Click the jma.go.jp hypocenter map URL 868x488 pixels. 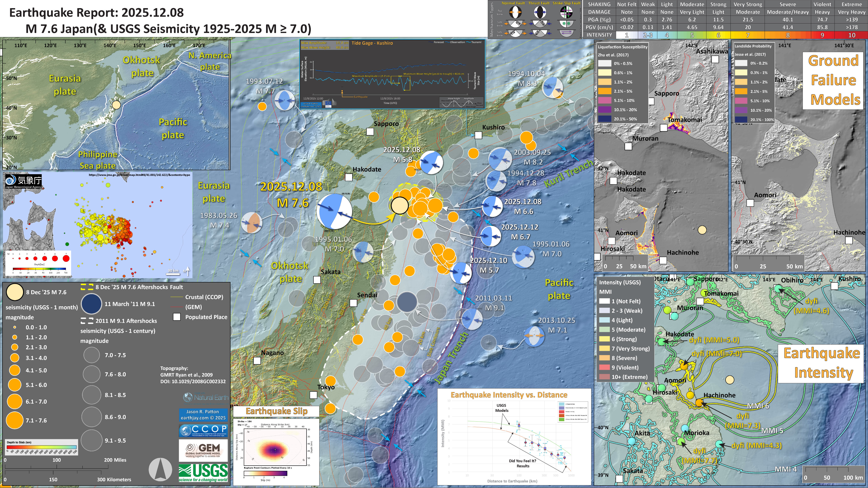tap(139, 175)
